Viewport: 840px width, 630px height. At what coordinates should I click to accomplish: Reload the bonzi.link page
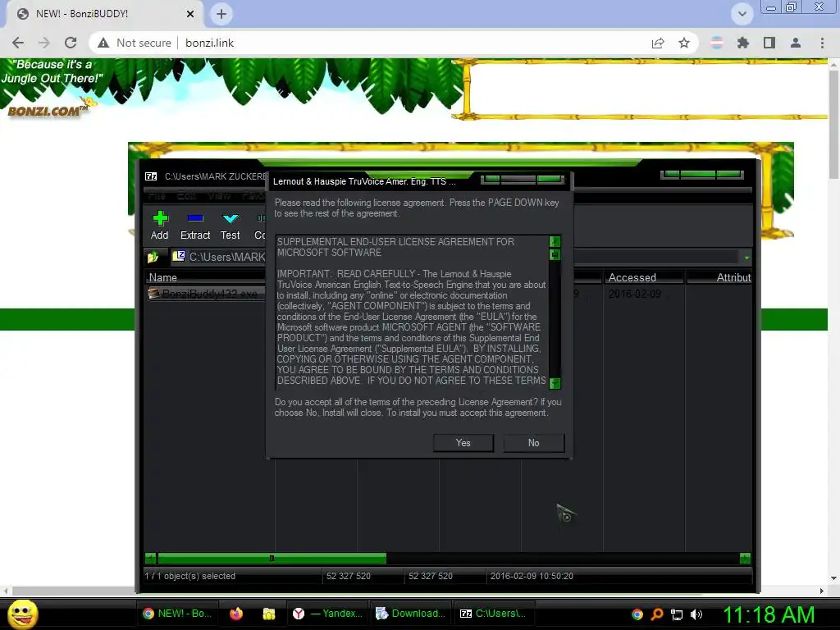[71, 43]
